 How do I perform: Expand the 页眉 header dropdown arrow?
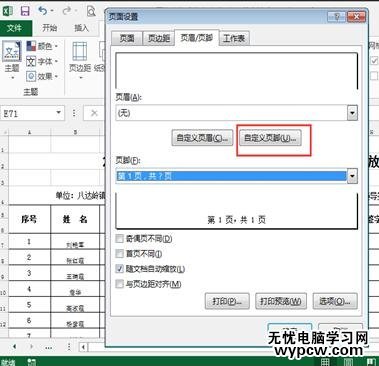(x=352, y=113)
